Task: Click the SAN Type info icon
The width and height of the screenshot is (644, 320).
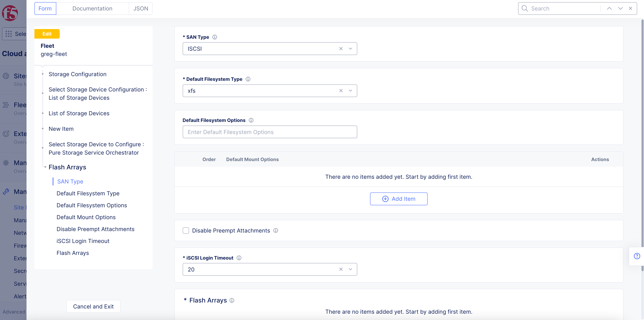Action: (214, 37)
